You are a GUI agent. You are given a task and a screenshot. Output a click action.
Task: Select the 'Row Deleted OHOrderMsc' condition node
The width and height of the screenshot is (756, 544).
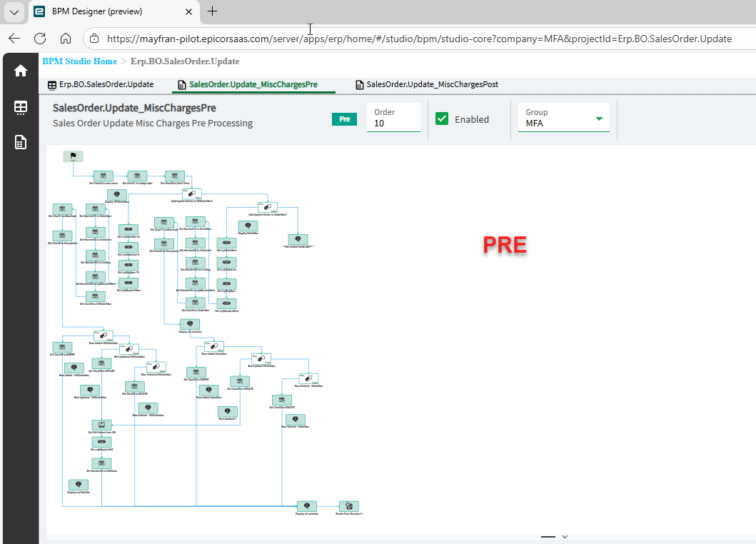pyautogui.click(x=156, y=367)
